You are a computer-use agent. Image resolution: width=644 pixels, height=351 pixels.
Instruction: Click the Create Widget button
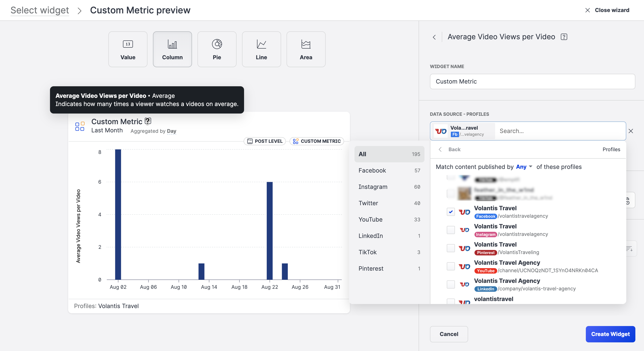610,334
